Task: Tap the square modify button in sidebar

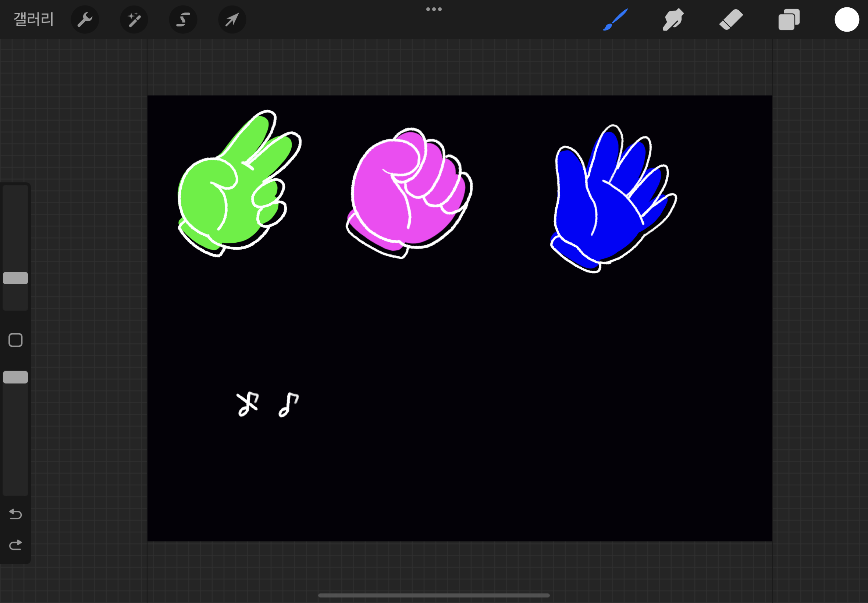Action: coord(15,340)
